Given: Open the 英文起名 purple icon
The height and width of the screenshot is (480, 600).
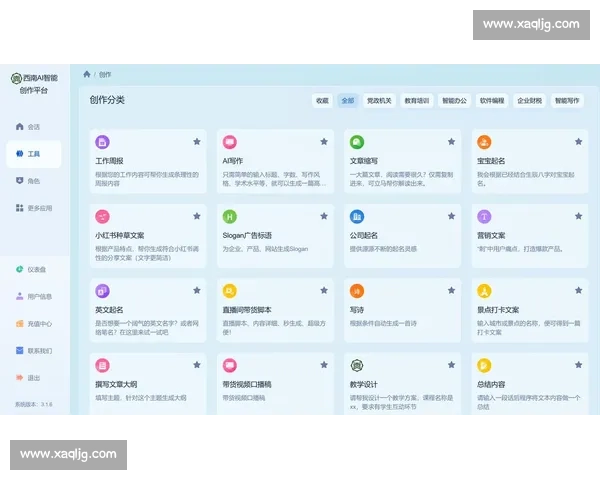Looking at the screenshot, I should pos(102,291).
